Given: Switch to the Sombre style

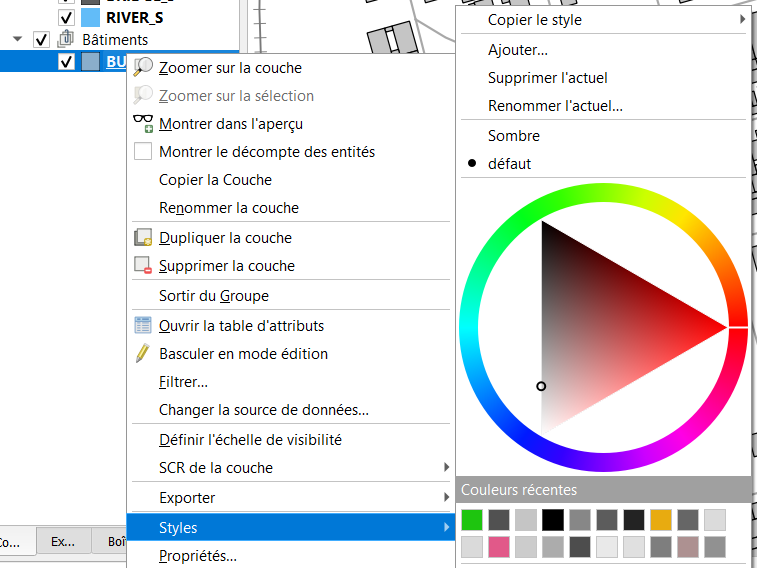Looking at the screenshot, I should point(603,135).
